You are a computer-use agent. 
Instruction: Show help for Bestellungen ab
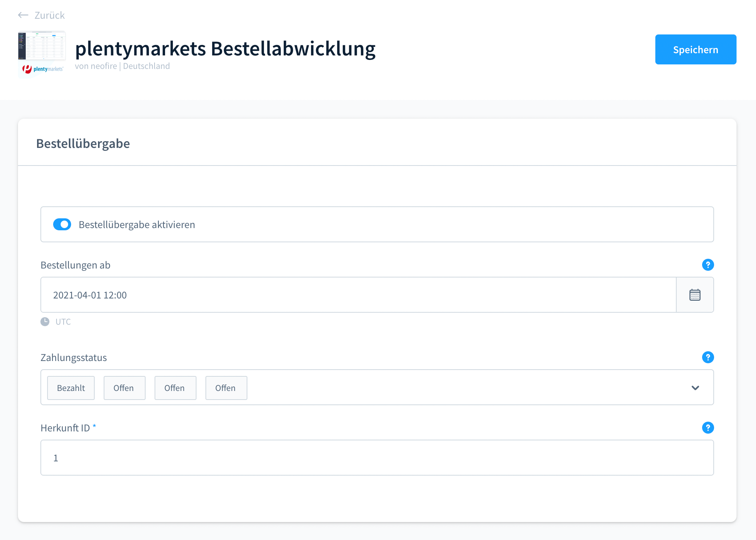pyautogui.click(x=708, y=265)
